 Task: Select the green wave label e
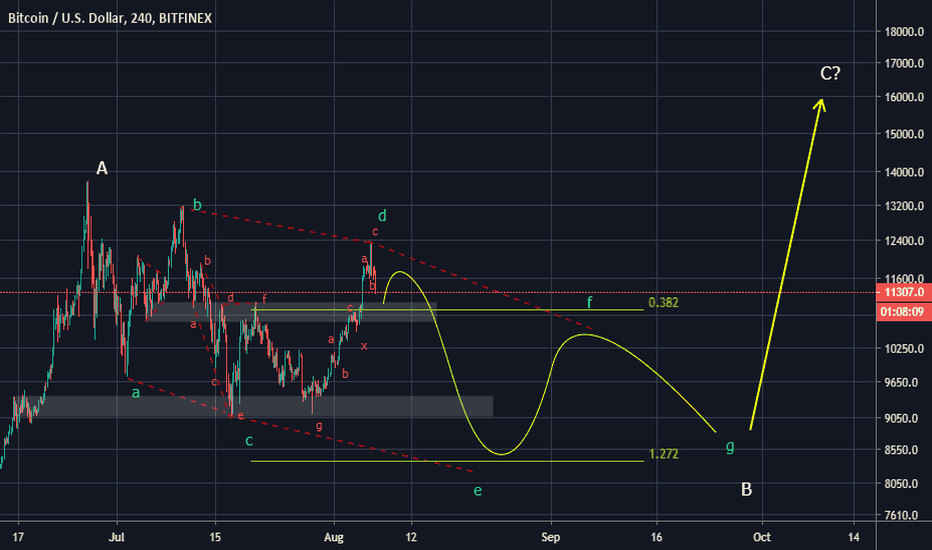[x=477, y=491]
